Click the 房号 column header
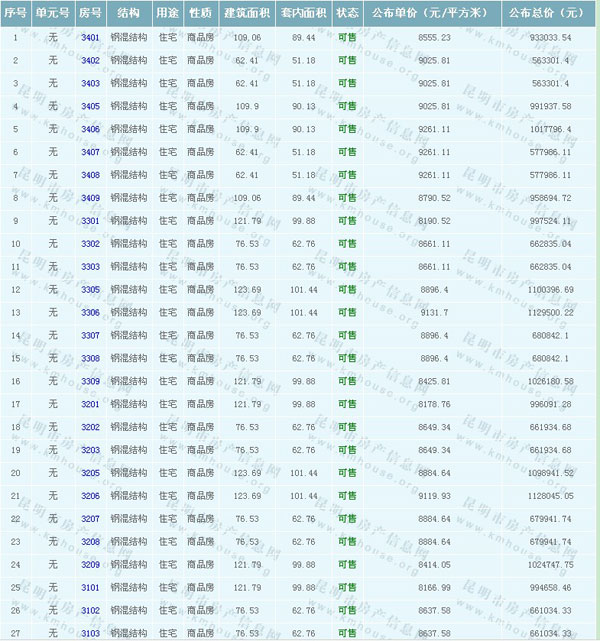 tap(90, 14)
